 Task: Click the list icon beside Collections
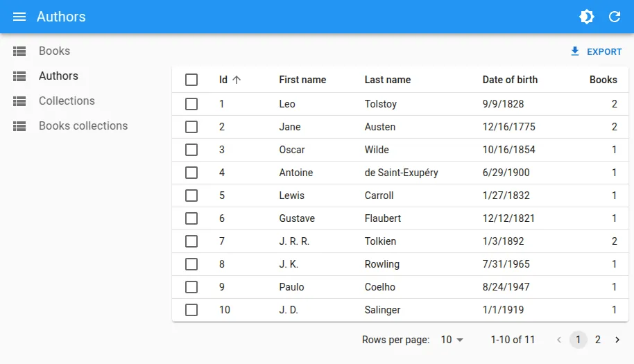click(19, 101)
